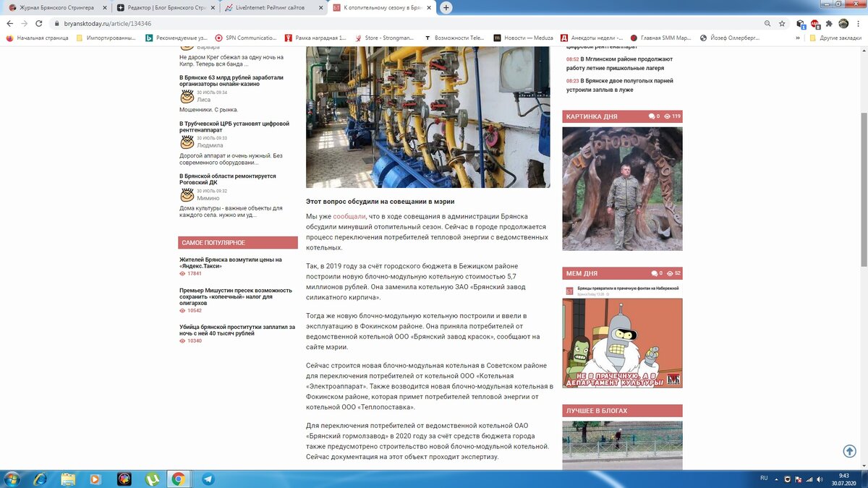This screenshot has width=868, height=488.
Task: Click comments icon in 'КАРТИНКА ДНЯ' header
Action: tap(652, 116)
